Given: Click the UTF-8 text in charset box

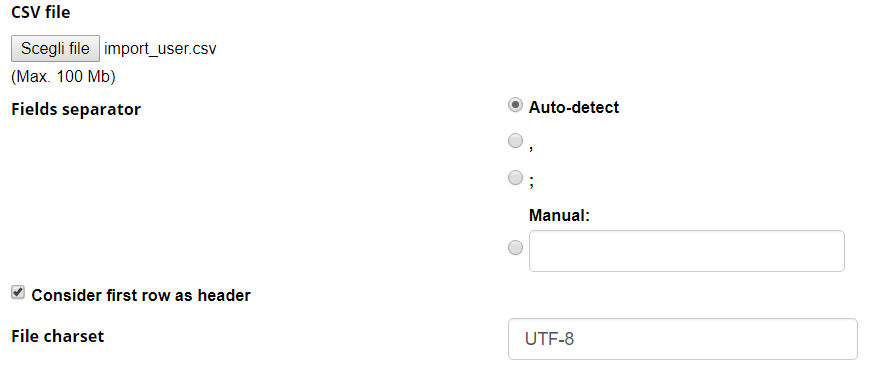Looking at the screenshot, I should (549, 339).
